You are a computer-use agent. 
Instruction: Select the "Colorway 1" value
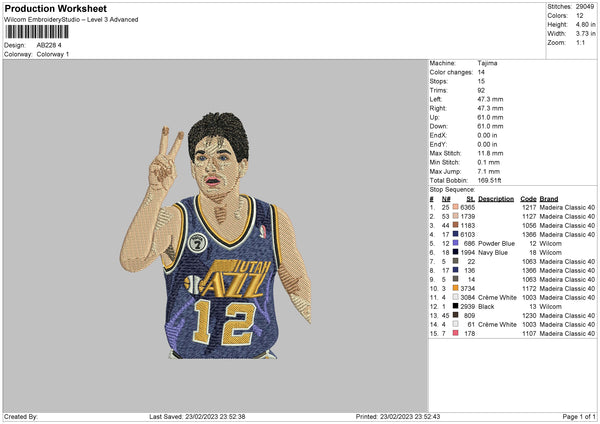(53, 54)
